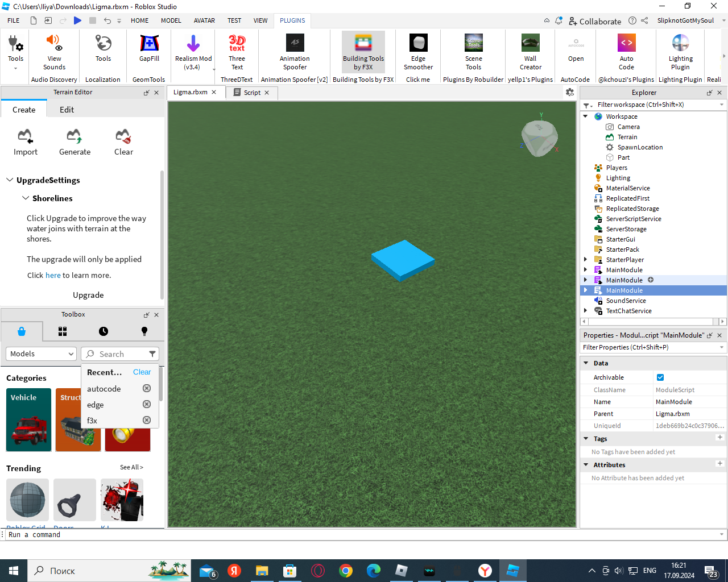This screenshot has width=728, height=582.
Task: Click Generate terrain icon
Action: (75, 142)
